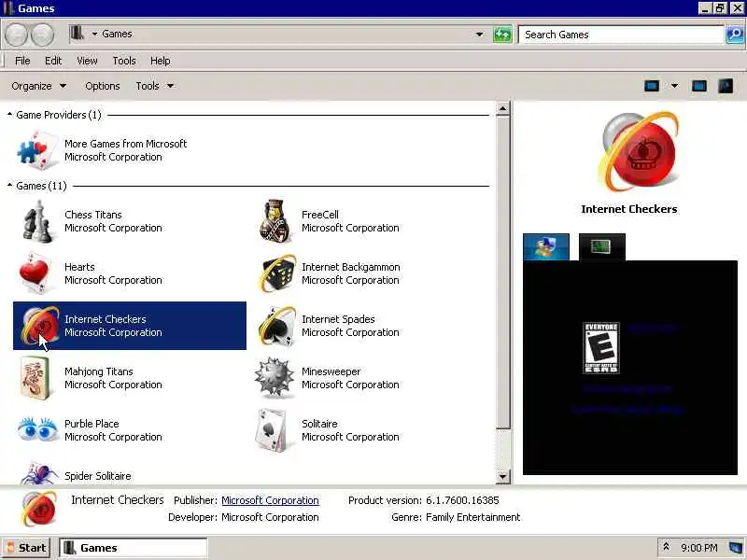Toggle the preview pane icon

click(698, 86)
